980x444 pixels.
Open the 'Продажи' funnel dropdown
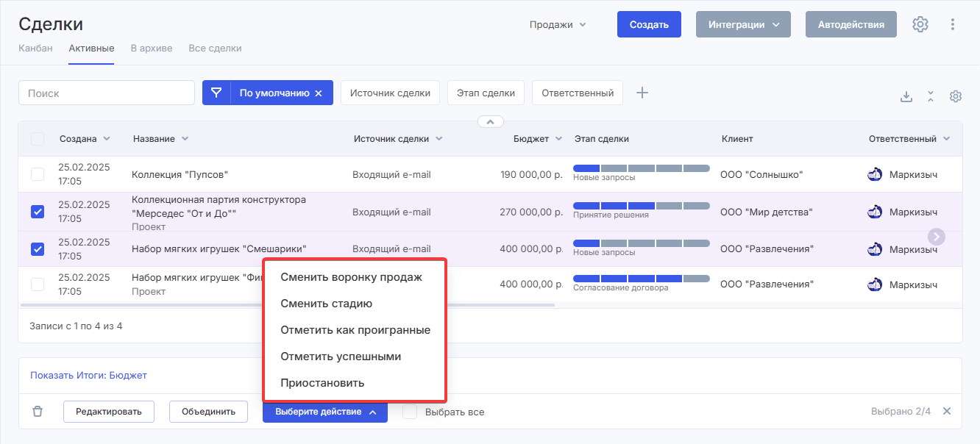tap(558, 24)
